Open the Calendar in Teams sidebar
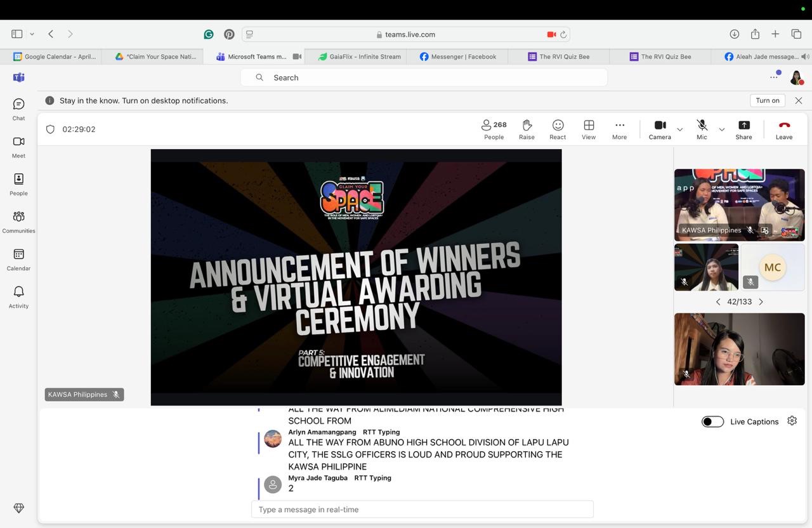 click(x=18, y=260)
